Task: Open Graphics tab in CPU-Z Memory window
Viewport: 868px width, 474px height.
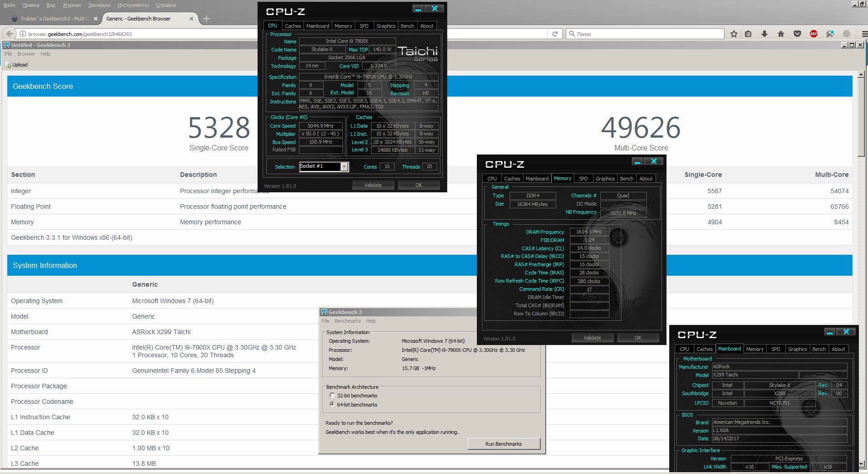Action: point(605,179)
